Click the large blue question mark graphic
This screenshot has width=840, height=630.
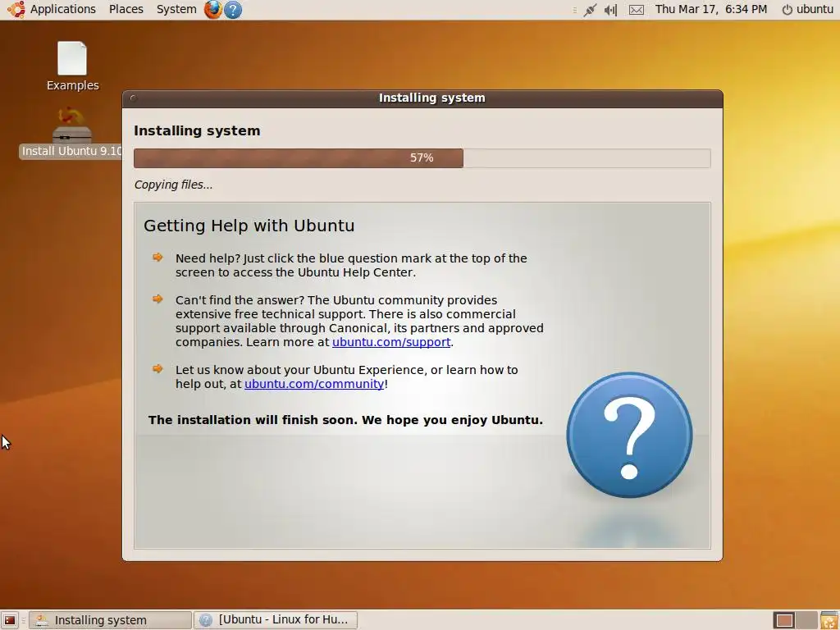(629, 435)
